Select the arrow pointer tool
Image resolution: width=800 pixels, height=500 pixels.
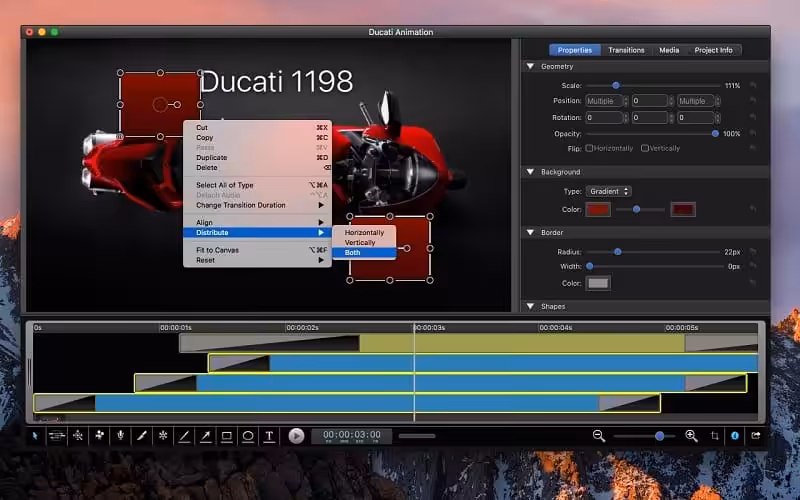click(x=35, y=436)
